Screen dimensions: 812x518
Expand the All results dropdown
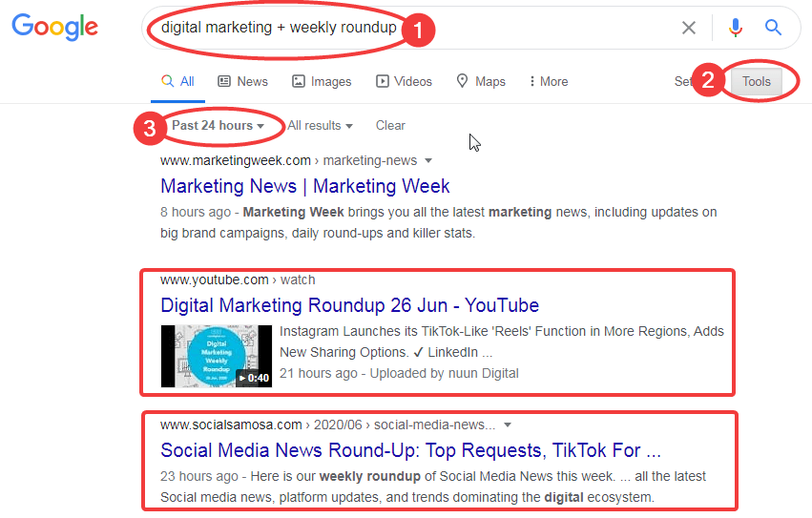coord(320,126)
